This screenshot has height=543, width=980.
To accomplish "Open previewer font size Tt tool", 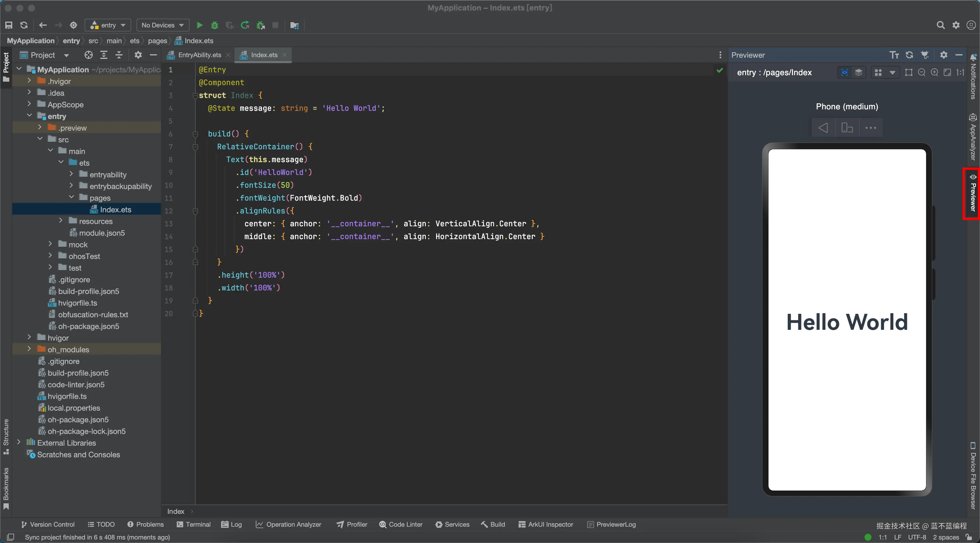I will click(894, 55).
